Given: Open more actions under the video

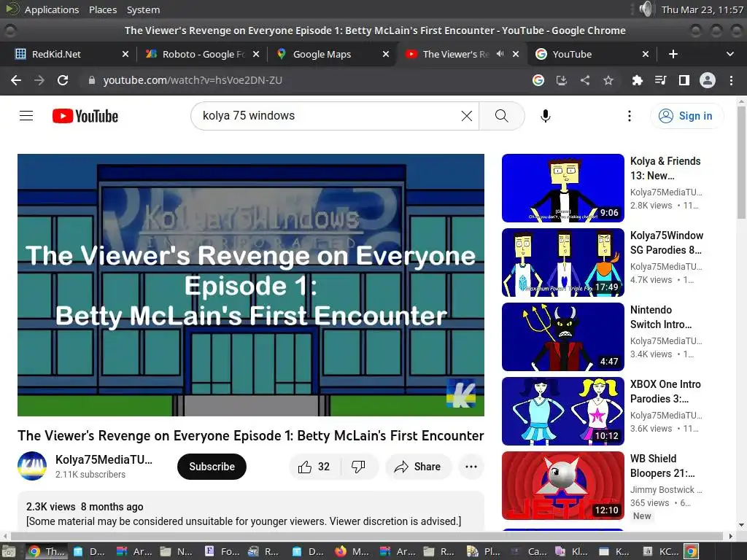Looking at the screenshot, I should tap(471, 467).
